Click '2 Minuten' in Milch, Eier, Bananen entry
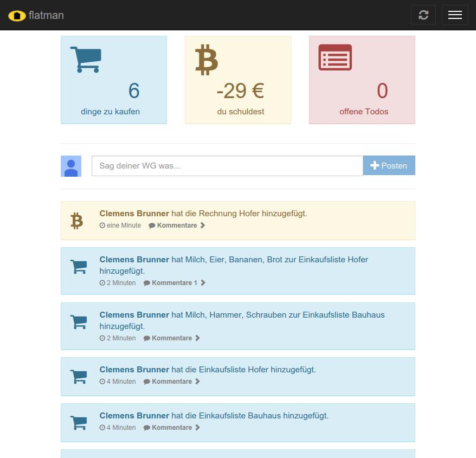Viewport: 476px width, 458px height. tap(121, 283)
